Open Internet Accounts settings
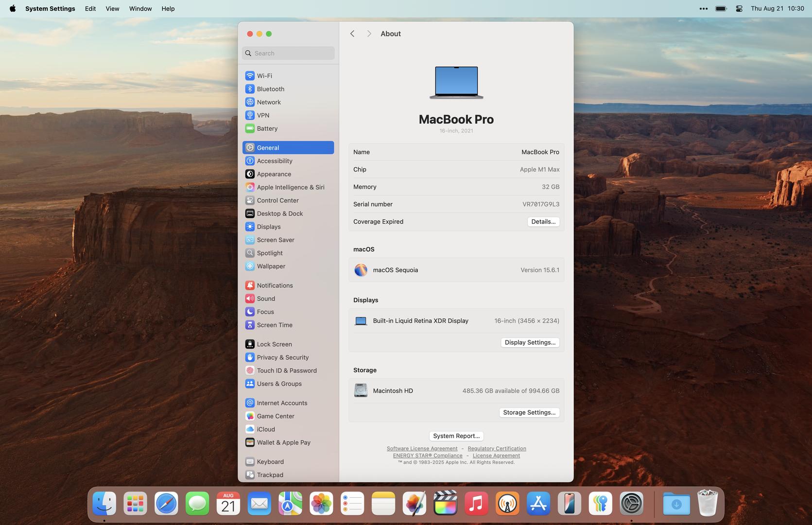The height and width of the screenshot is (525, 812). 288,403
